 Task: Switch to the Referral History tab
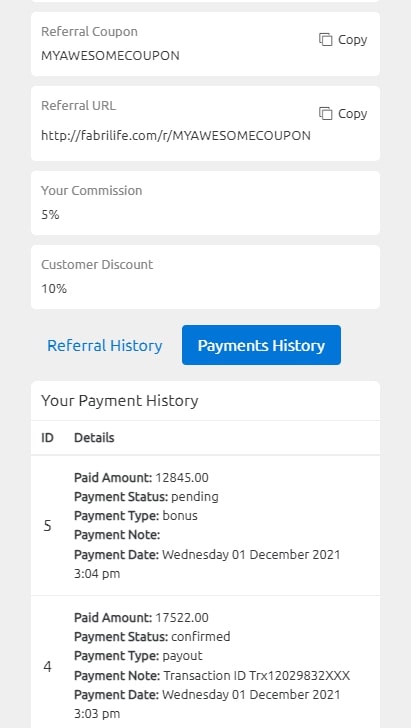tap(104, 345)
